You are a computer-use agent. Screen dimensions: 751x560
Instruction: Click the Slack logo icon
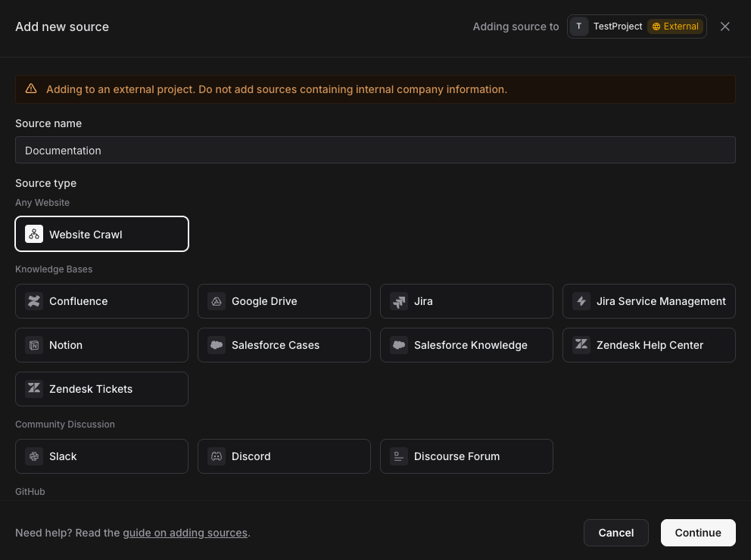click(34, 456)
